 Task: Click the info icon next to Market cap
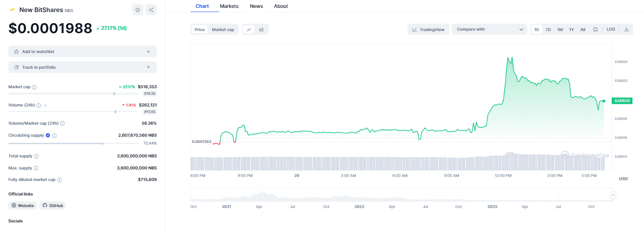pos(34,87)
